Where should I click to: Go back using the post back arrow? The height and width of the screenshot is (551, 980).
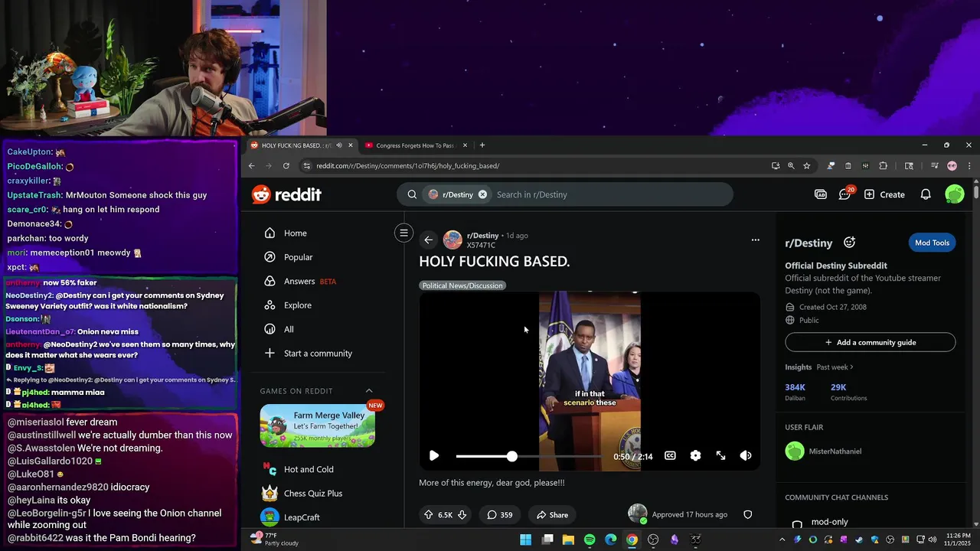(x=429, y=240)
